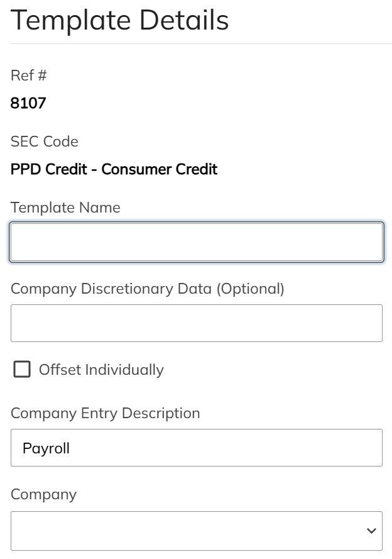The image size is (392, 559).
Task: Select the reference number 8107
Action: 28,103
